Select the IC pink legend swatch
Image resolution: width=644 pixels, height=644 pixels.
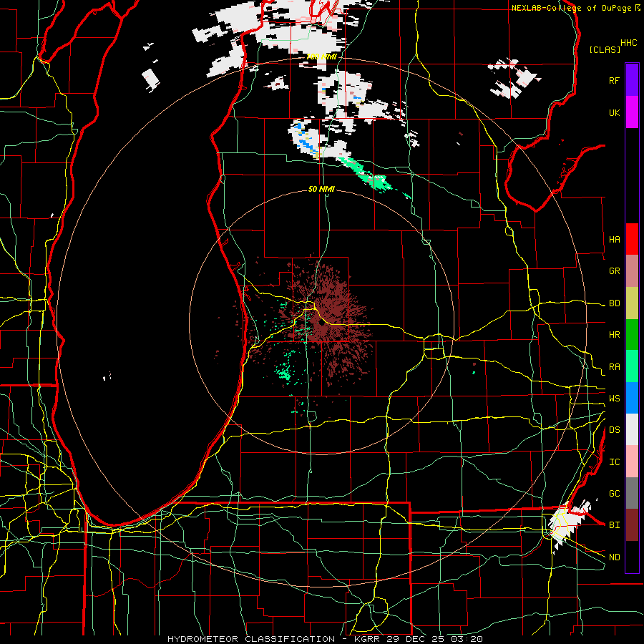point(632,462)
